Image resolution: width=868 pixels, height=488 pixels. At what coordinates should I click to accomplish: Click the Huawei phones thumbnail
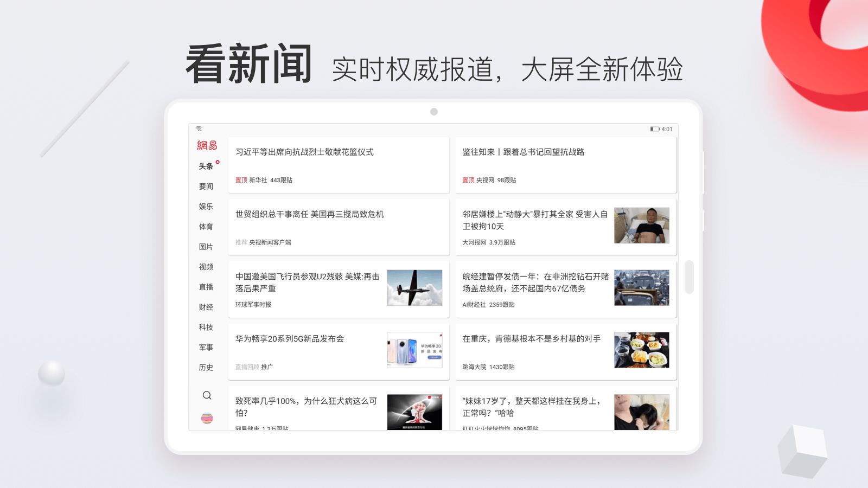pos(414,350)
